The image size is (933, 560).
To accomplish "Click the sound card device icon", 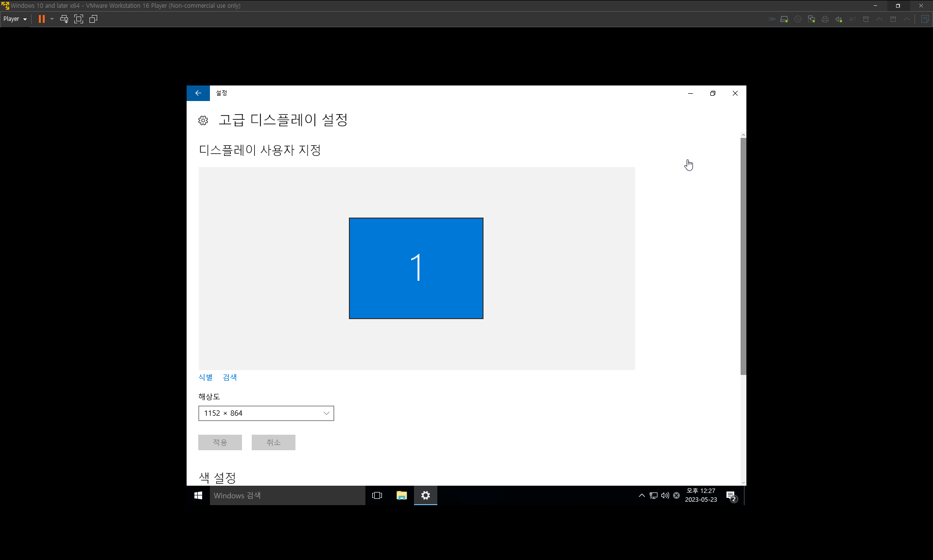I will point(839,19).
